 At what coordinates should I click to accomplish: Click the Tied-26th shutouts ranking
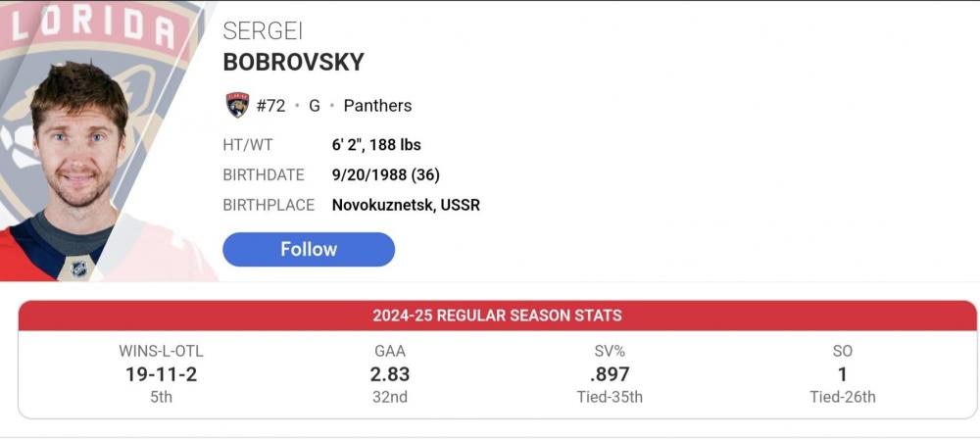point(843,397)
